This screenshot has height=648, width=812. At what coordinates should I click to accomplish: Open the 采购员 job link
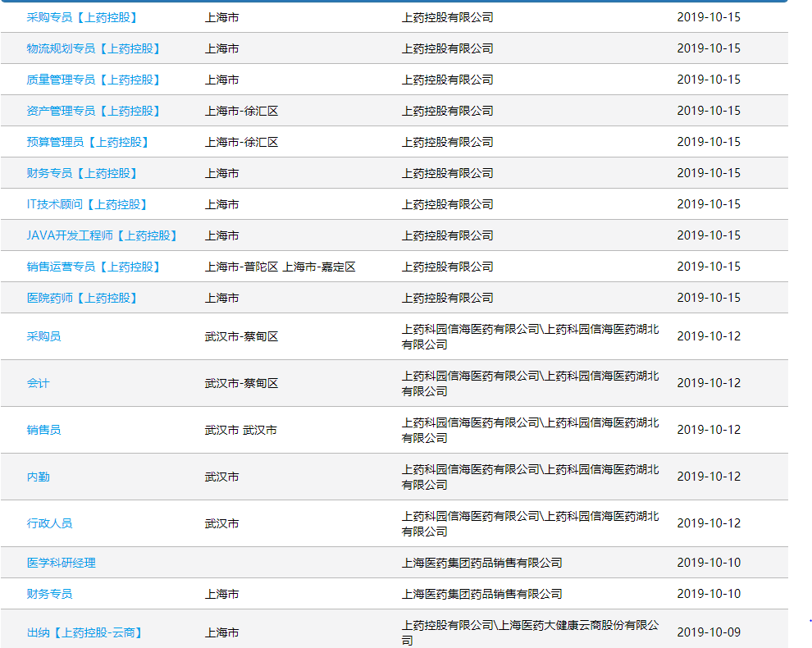tap(43, 336)
